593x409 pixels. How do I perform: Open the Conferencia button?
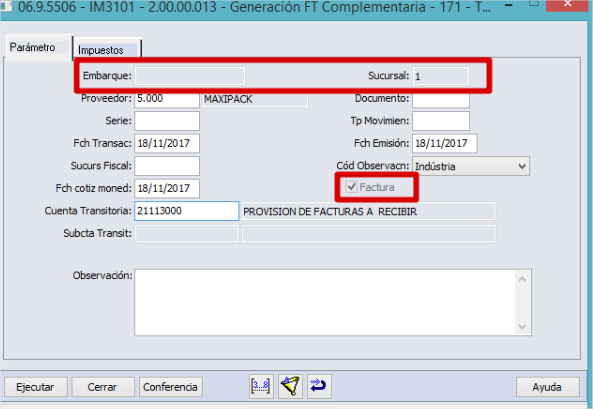tap(171, 387)
